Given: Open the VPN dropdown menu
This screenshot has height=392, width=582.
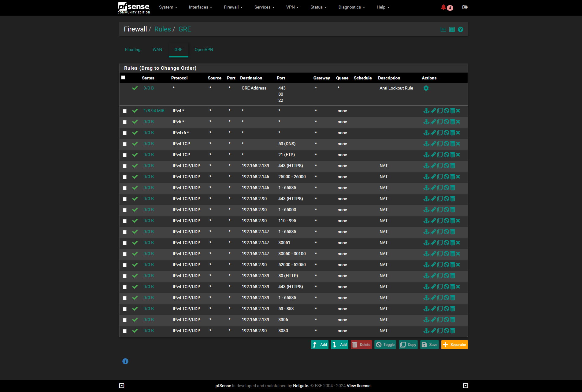Looking at the screenshot, I should [292, 7].
